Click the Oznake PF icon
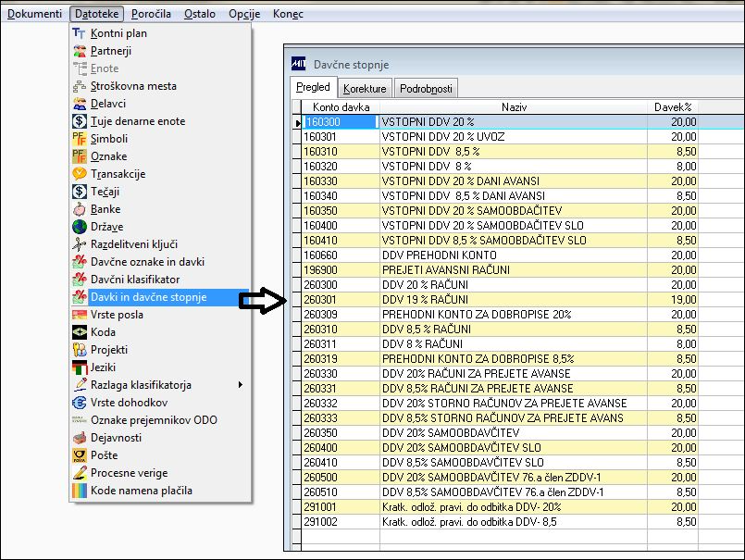745x560 pixels. click(x=79, y=156)
